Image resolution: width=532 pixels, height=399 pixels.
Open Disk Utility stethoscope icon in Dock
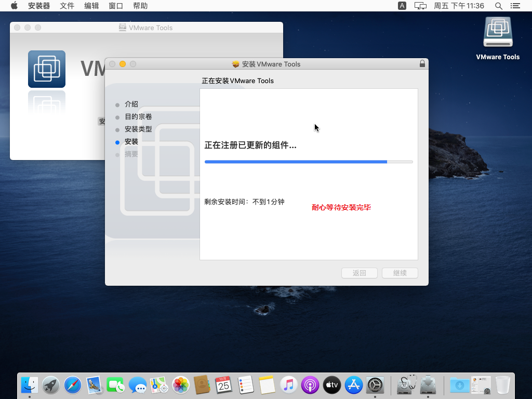pos(406,385)
